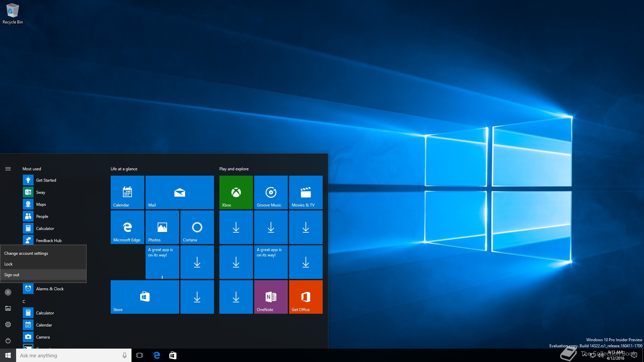Open the Action Center notification icon
The height and width of the screenshot is (362, 644).
click(x=634, y=355)
